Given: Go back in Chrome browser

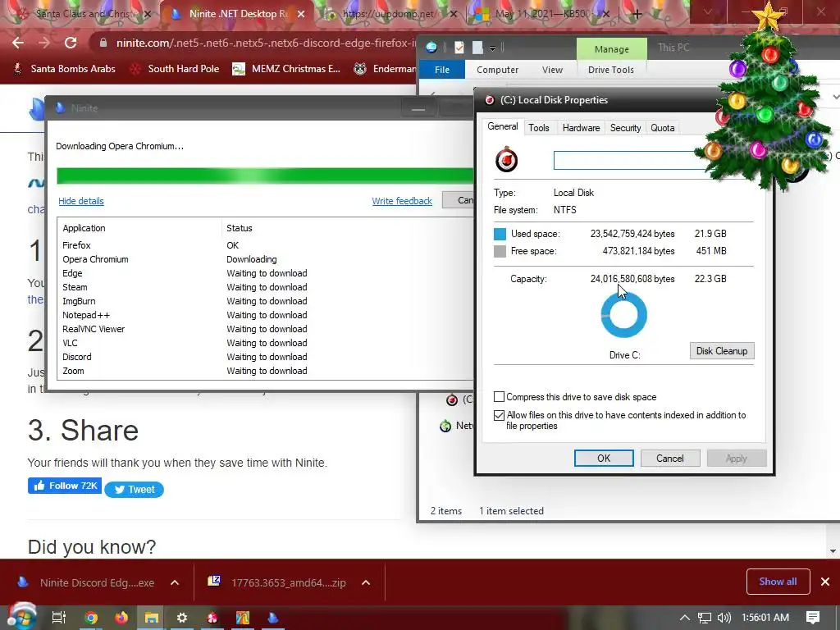Looking at the screenshot, I should click(x=18, y=43).
